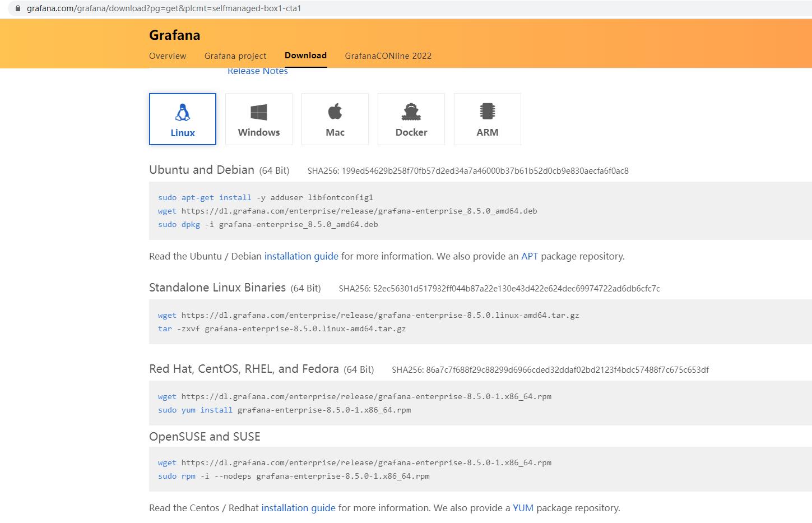Viewport: 812px width, 523px height.
Task: Click the sudo dpkg -i command line
Action: [268, 224]
